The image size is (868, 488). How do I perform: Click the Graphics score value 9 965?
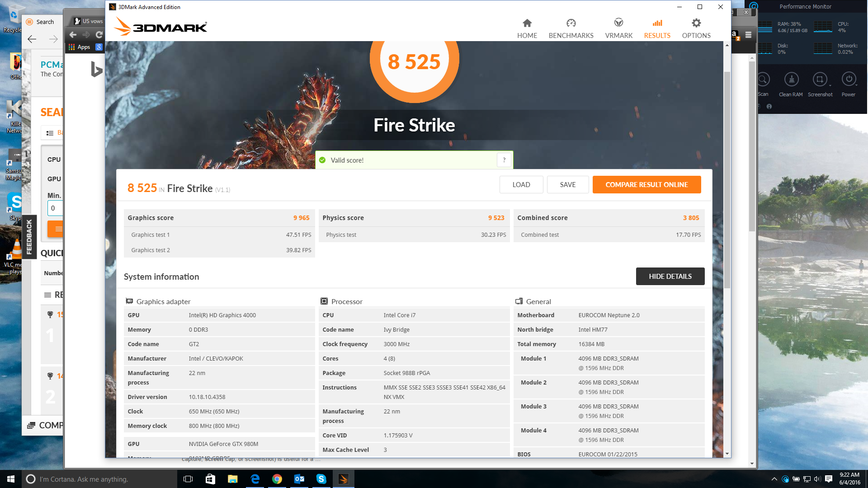tap(301, 218)
